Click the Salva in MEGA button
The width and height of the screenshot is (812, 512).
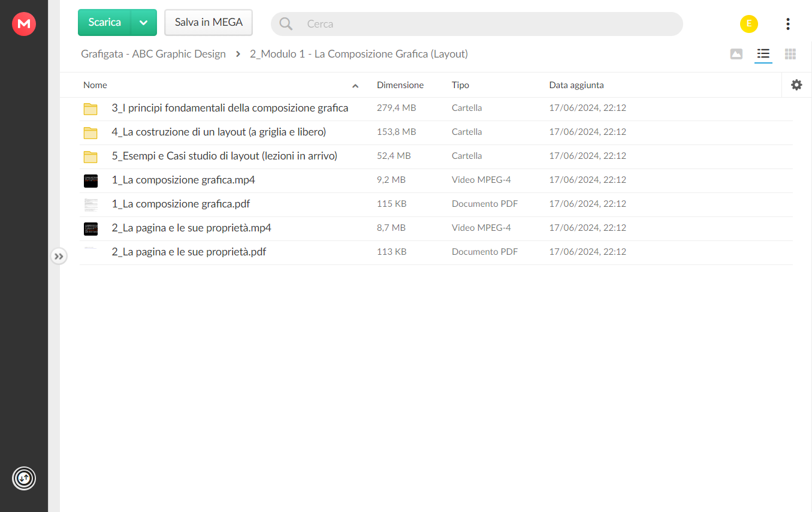pos(209,23)
